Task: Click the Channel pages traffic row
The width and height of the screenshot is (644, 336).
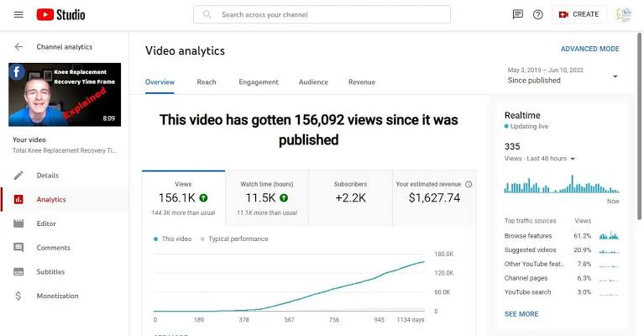Action: [x=562, y=278]
